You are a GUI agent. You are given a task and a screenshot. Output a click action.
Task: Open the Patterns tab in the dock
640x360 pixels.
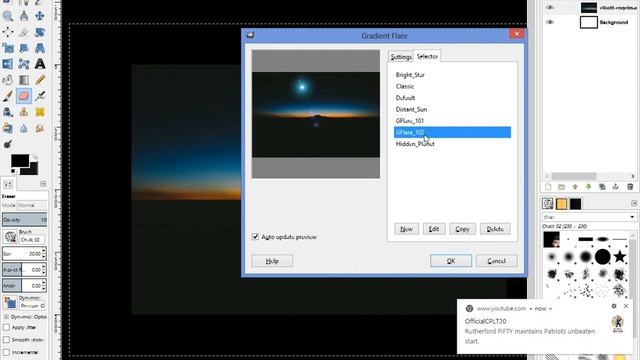coord(561,204)
